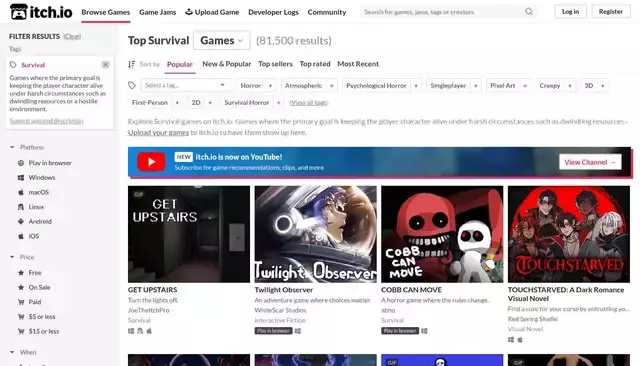Click the Register button
The height and width of the screenshot is (366, 640).
pos(611,11)
